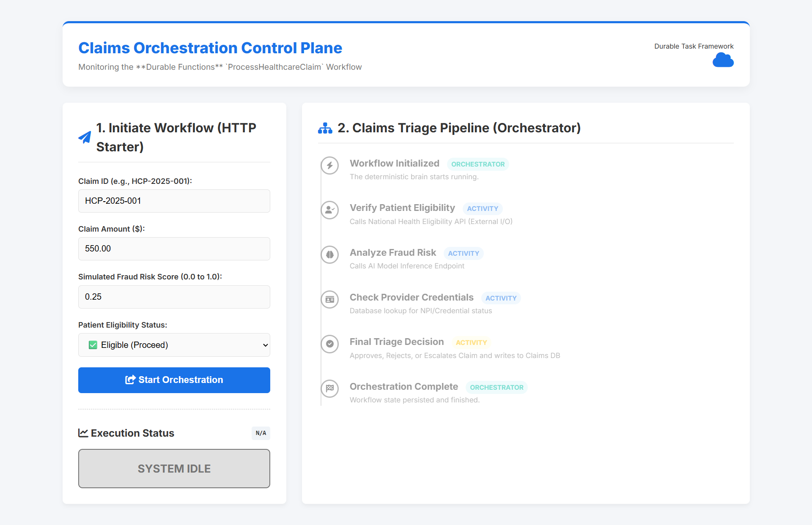Click the Verify Patient Eligibility user icon
Image resolution: width=812 pixels, height=525 pixels.
(x=330, y=210)
